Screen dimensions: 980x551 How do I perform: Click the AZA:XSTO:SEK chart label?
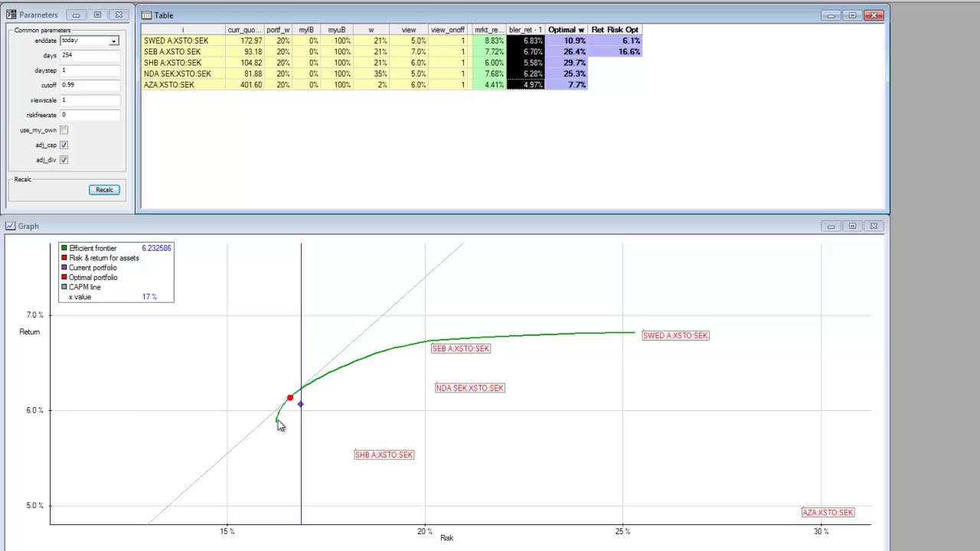tap(828, 513)
